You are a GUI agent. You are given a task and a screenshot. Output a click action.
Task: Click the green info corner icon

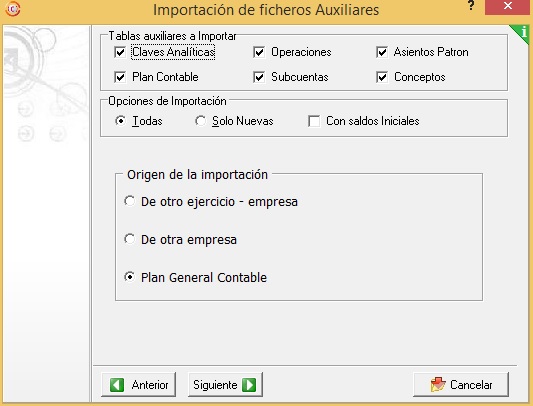tap(522, 33)
